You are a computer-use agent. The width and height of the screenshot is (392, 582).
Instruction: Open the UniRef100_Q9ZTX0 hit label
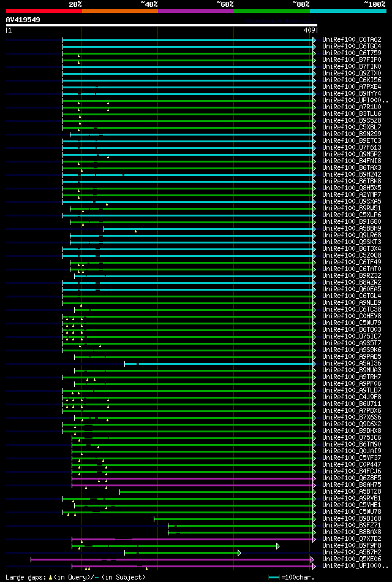click(352, 74)
